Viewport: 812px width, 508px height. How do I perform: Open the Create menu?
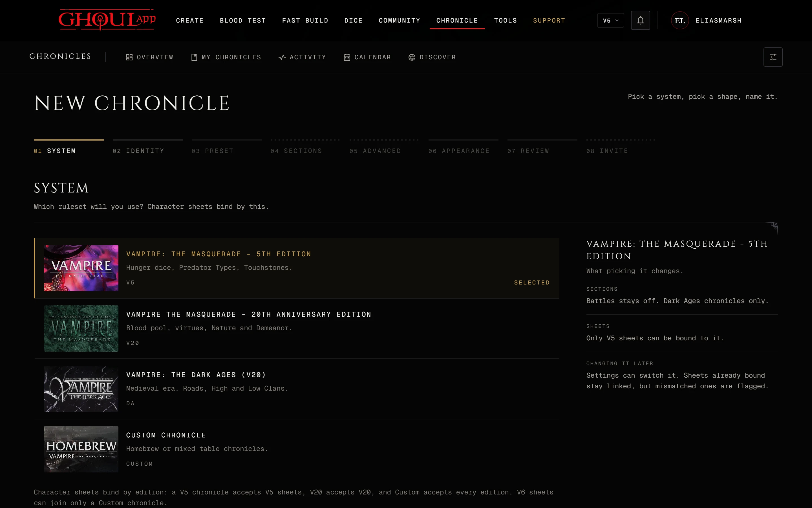coord(189,21)
